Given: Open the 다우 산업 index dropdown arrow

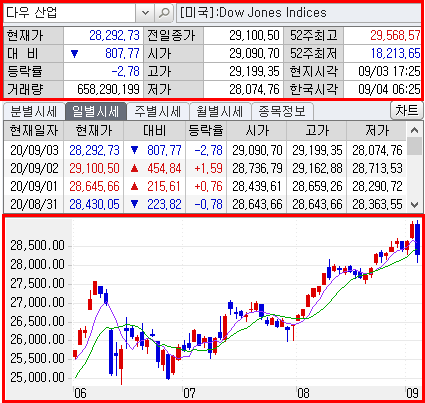Looking at the screenshot, I should pos(145,13).
